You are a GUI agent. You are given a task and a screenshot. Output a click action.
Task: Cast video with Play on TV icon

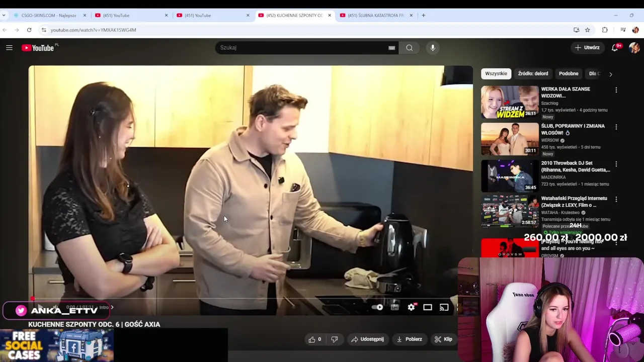click(444, 307)
